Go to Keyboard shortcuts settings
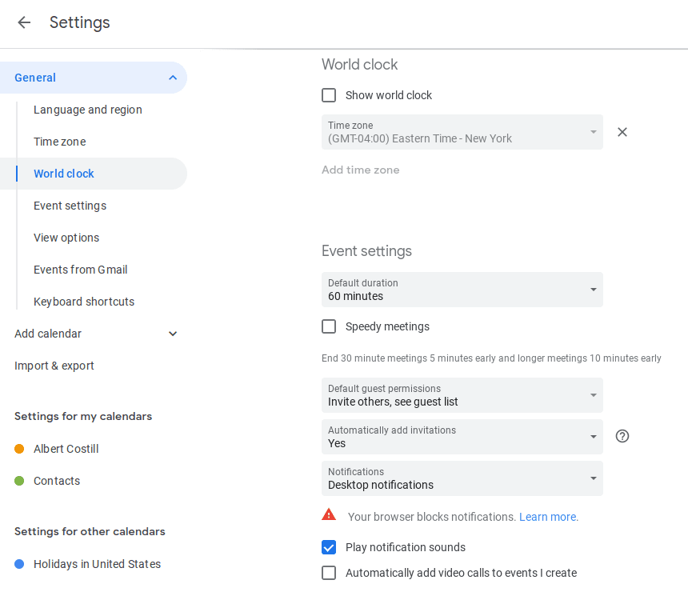688x616 pixels. click(x=84, y=302)
